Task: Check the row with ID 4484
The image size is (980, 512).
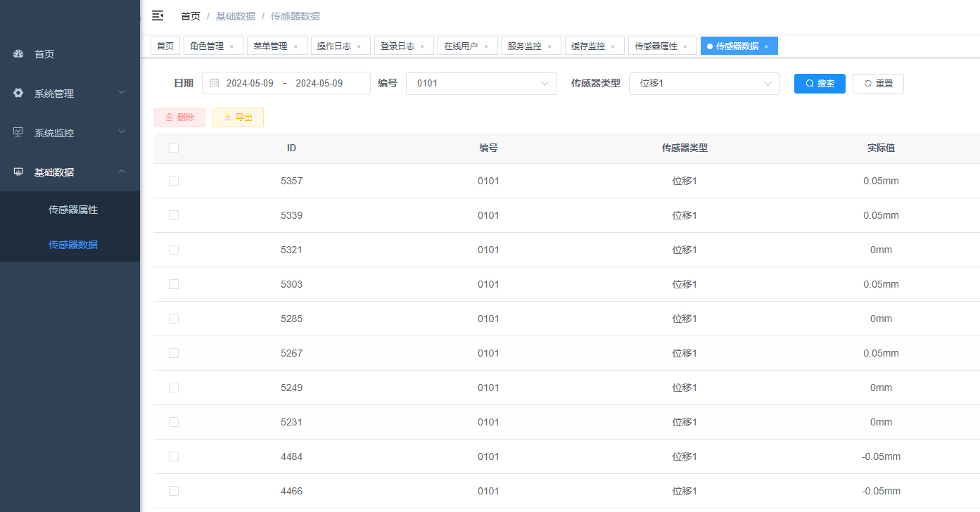Action: 174,456
